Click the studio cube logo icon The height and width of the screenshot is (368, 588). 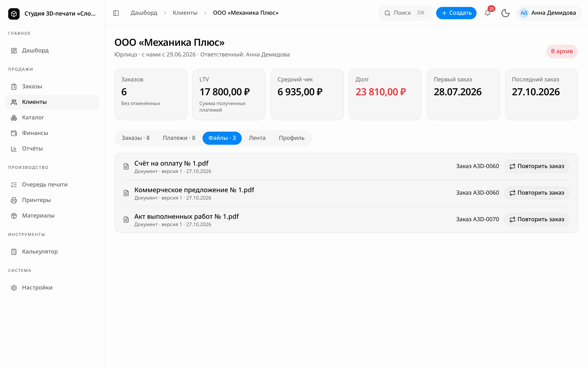14,14
